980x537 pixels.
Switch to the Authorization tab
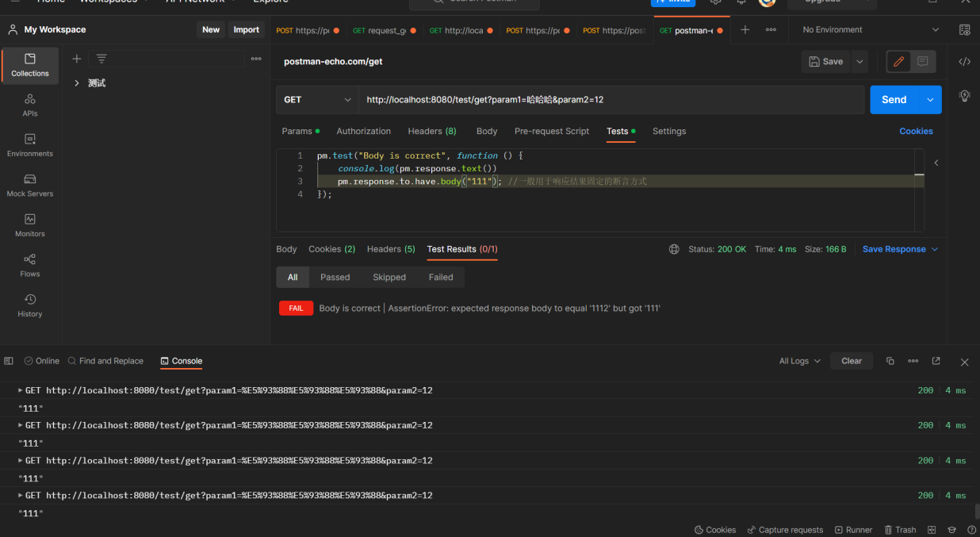point(363,132)
